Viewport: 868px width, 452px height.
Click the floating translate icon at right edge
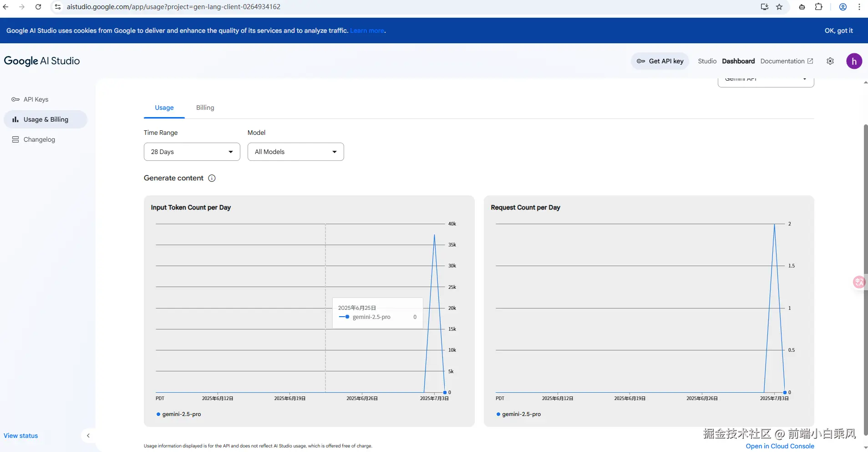pyautogui.click(x=859, y=282)
